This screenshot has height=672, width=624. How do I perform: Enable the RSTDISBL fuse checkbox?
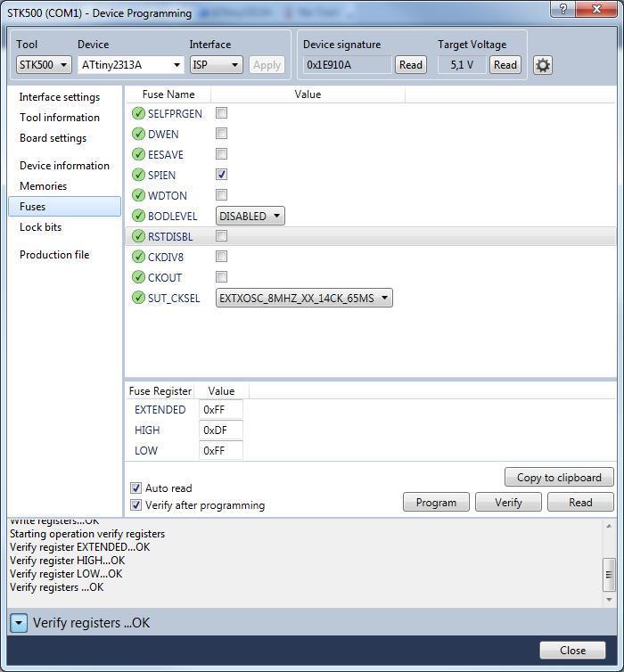pyautogui.click(x=222, y=235)
